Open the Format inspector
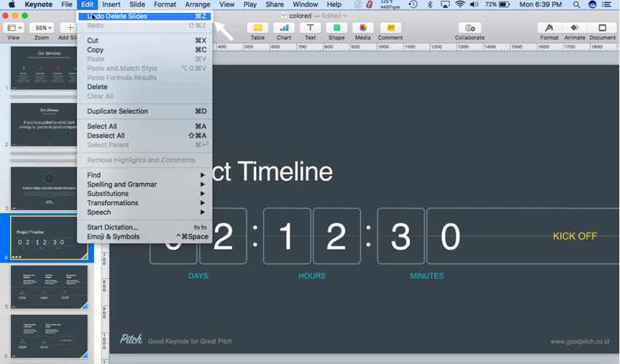The width and height of the screenshot is (620, 364). [549, 28]
